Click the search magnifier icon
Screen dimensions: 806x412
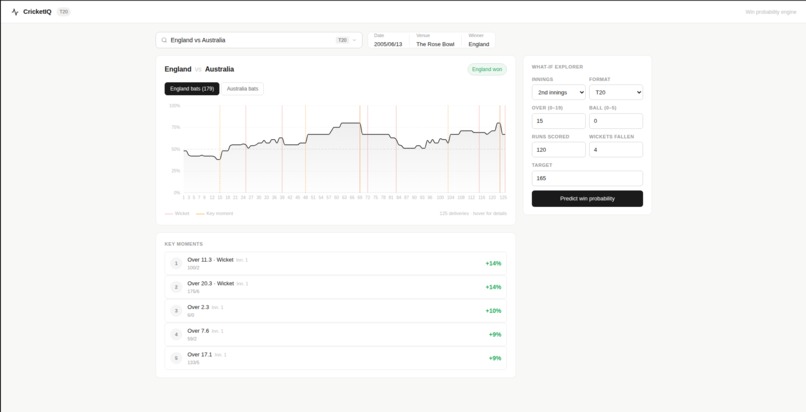pos(164,40)
